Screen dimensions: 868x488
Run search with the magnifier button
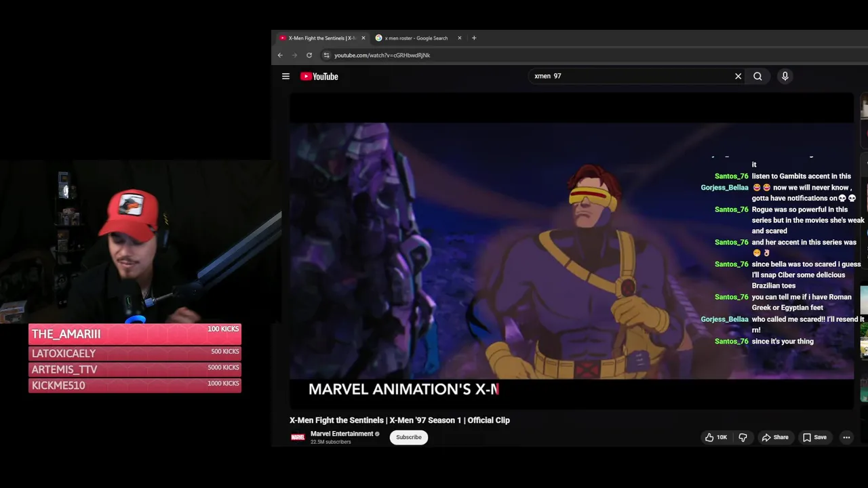point(757,77)
